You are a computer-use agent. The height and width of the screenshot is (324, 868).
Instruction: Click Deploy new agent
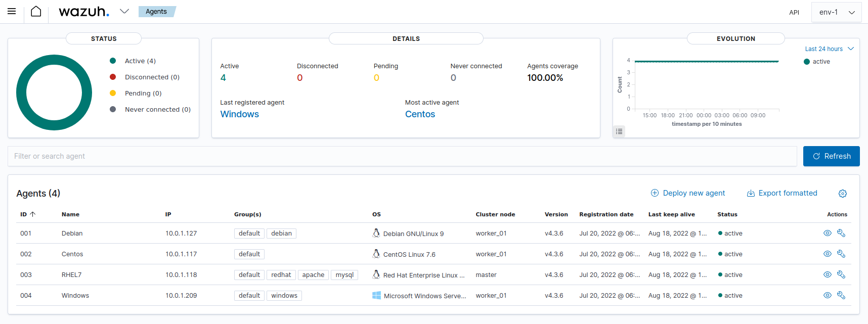687,193
